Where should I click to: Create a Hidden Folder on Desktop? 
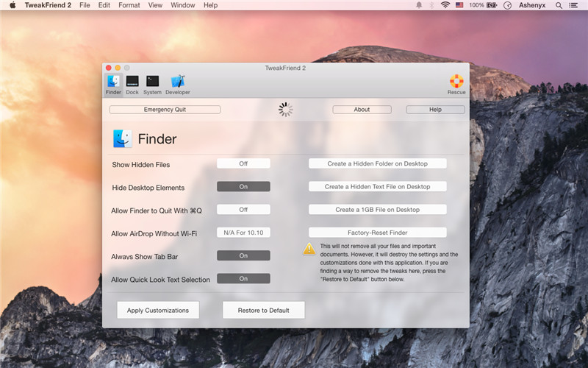pyautogui.click(x=377, y=163)
